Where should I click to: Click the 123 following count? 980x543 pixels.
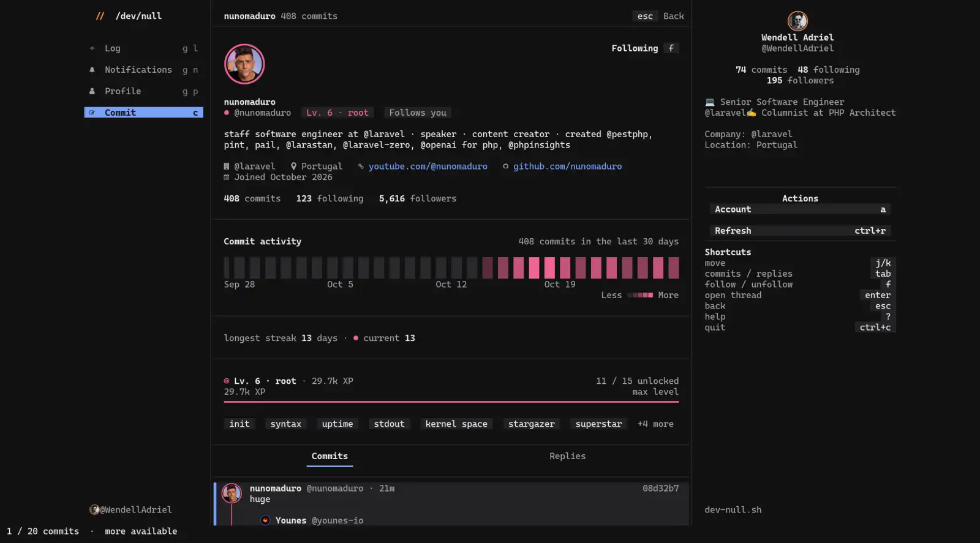coord(330,199)
